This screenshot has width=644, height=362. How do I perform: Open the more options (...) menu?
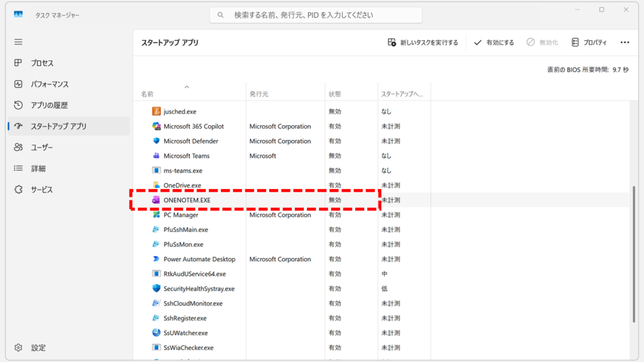625,41
